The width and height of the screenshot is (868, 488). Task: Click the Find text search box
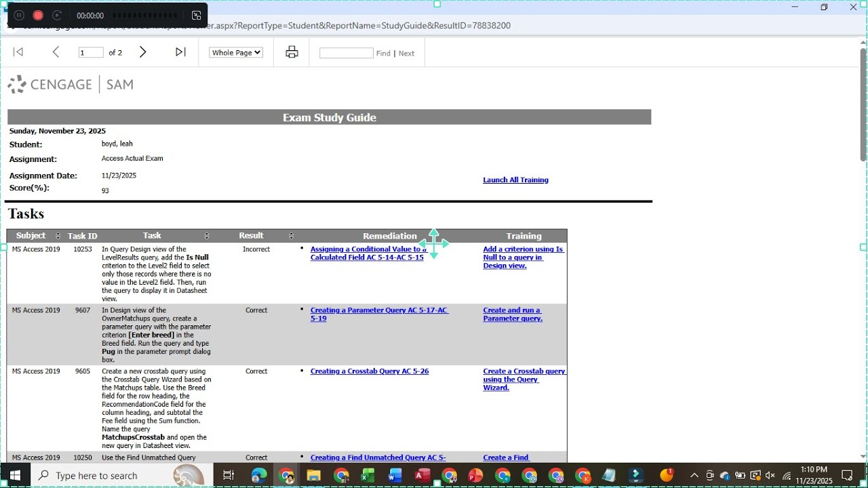point(346,53)
